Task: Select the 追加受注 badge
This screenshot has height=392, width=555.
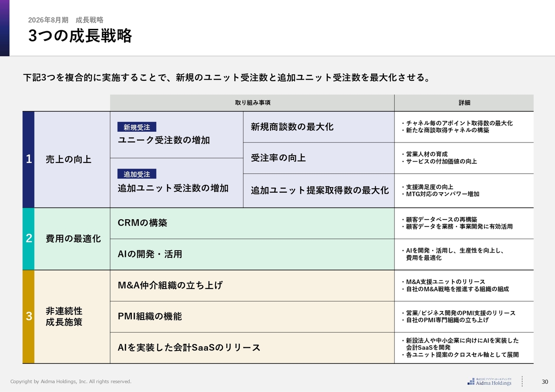Action: pos(137,174)
